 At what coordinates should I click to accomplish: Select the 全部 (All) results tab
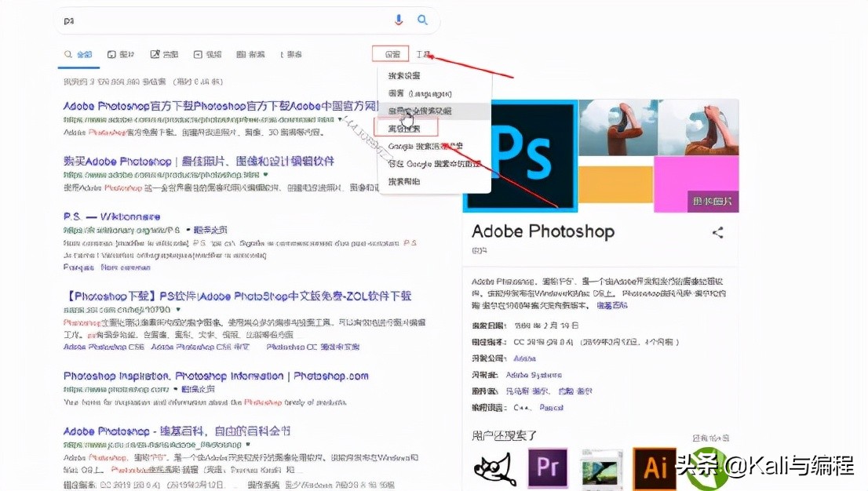pos(78,54)
